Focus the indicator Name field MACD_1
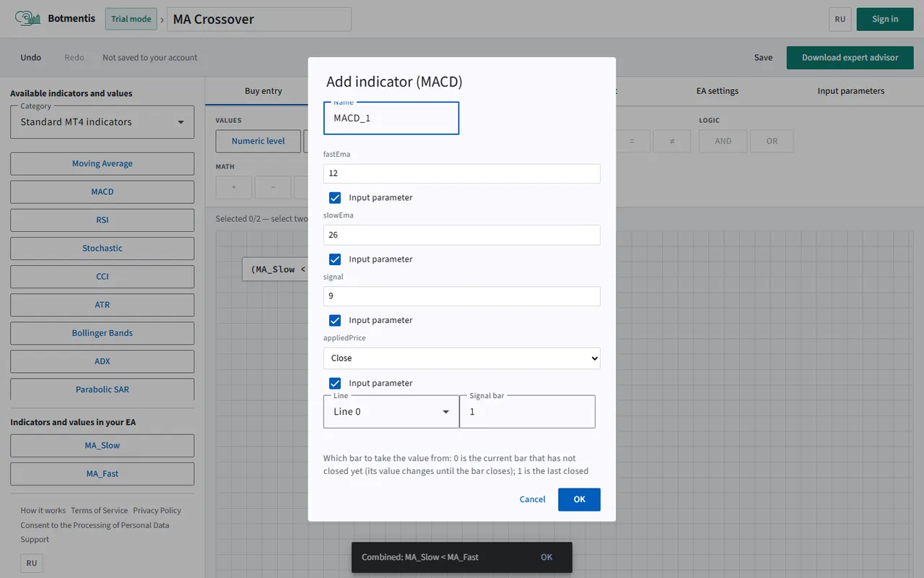Screen dimensions: 924x578 tap(391, 118)
